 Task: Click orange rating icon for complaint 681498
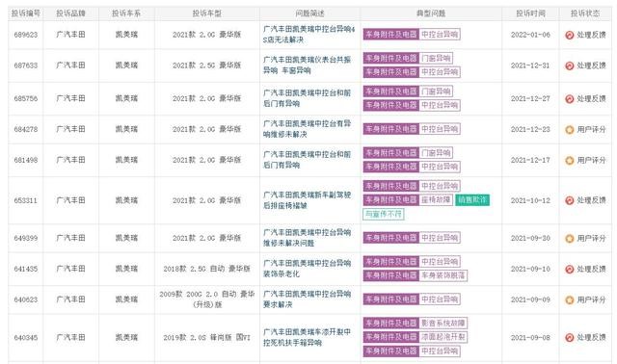pyautogui.click(x=570, y=161)
